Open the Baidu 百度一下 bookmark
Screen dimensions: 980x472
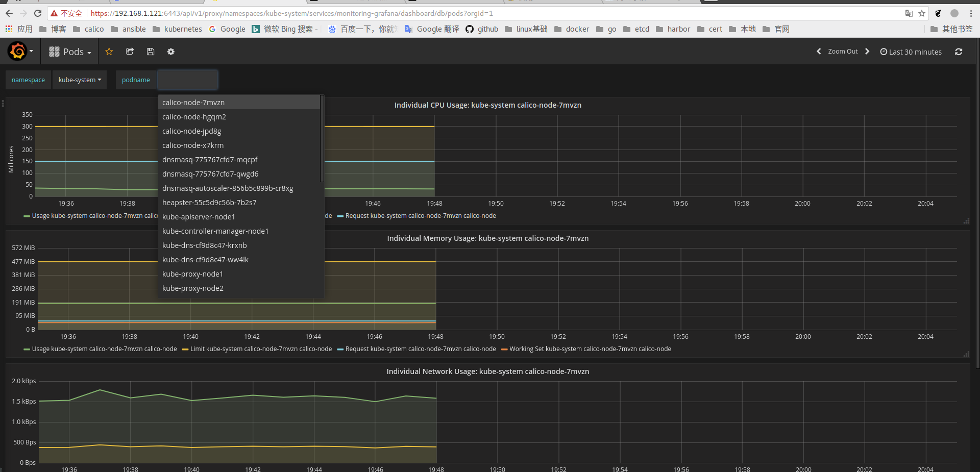click(362, 29)
